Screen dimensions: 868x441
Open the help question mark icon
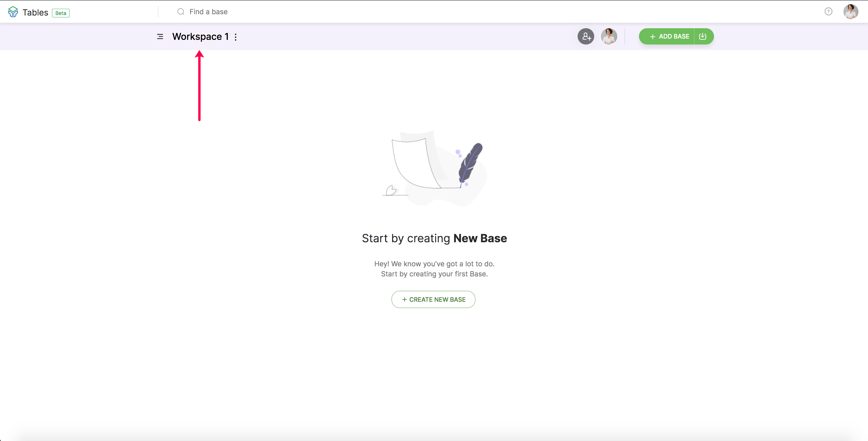(828, 12)
